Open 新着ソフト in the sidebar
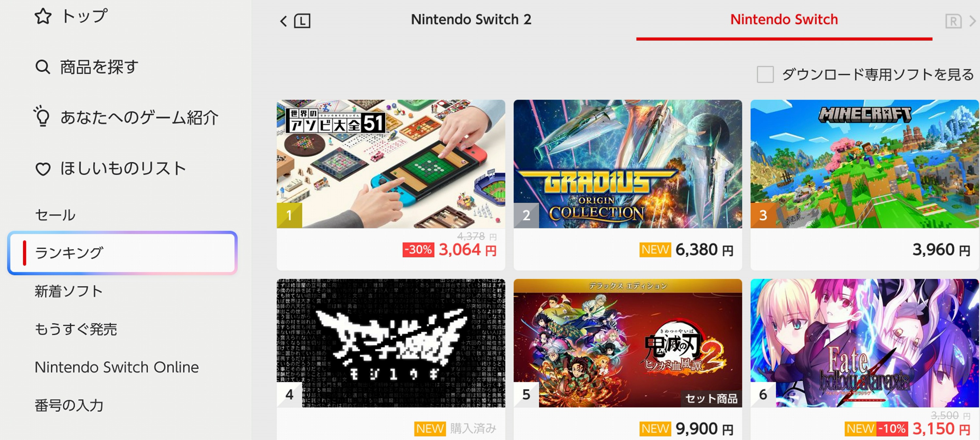Viewport: 980px width, 440px height. (x=69, y=291)
